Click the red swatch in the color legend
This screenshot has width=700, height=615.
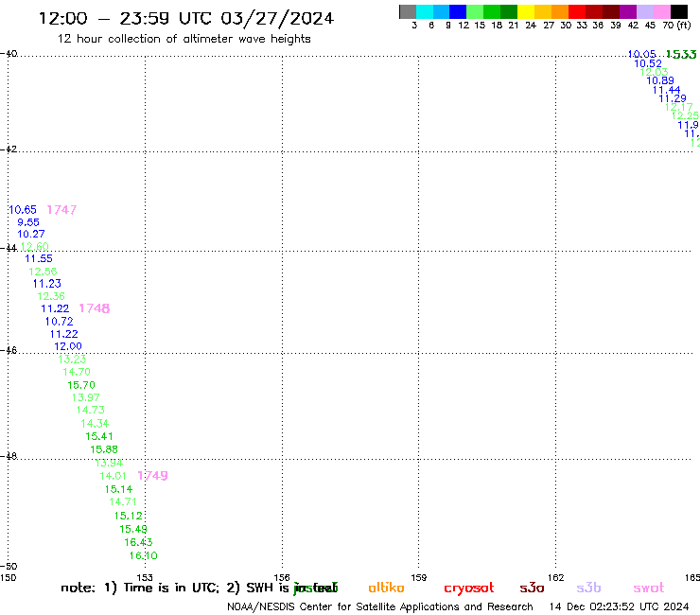coord(577,11)
